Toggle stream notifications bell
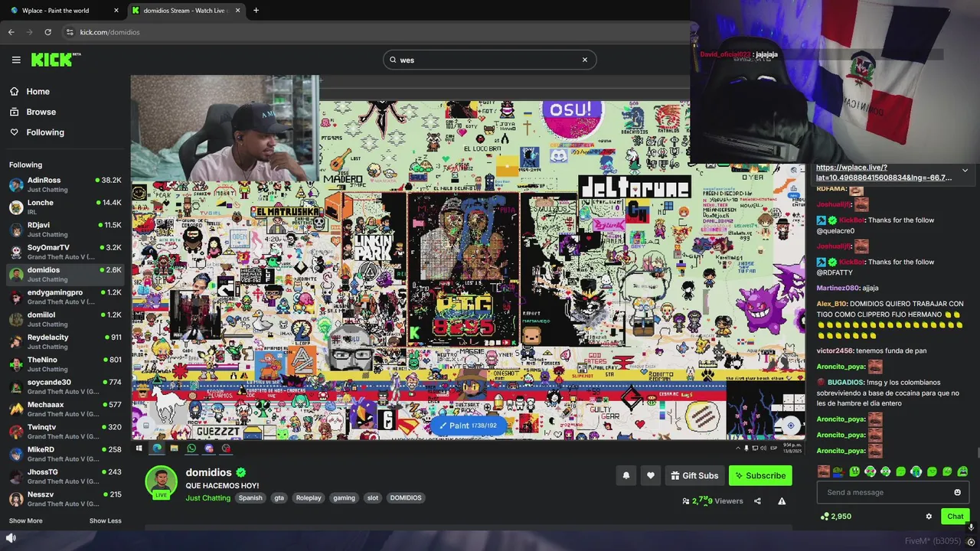Screen dimensions: 980x551 point(626,475)
